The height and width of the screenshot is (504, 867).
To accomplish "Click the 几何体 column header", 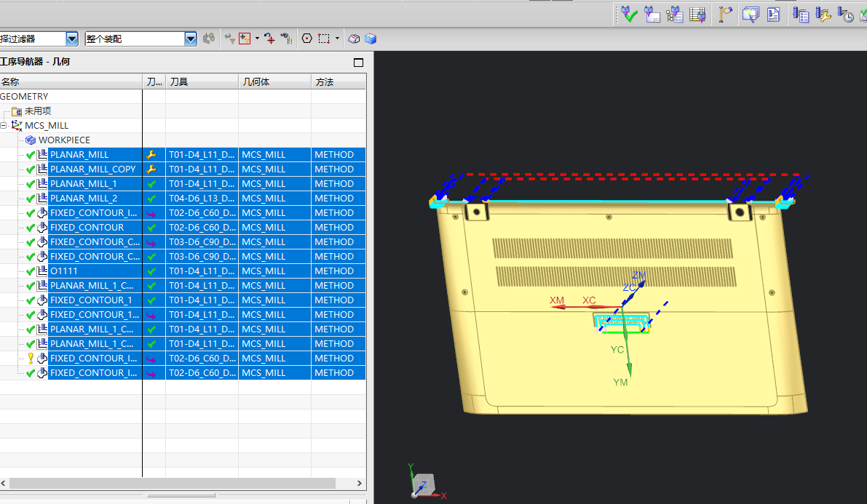I will coord(275,81).
